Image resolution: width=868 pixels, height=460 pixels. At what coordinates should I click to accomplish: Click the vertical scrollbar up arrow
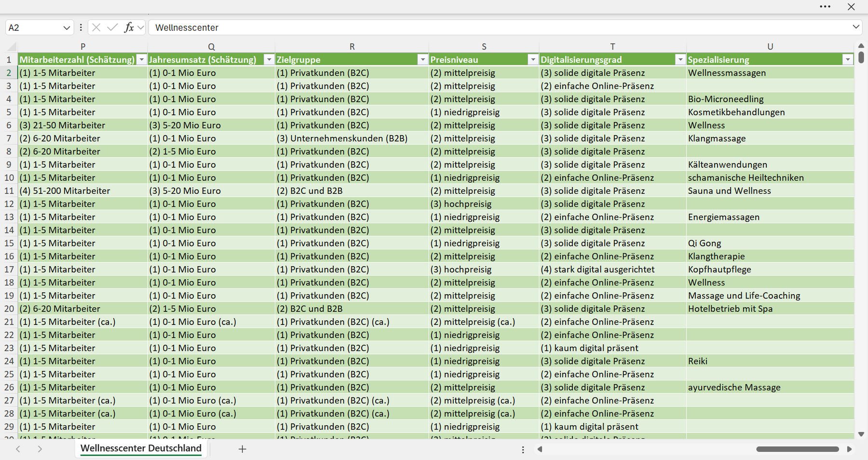pos(861,46)
